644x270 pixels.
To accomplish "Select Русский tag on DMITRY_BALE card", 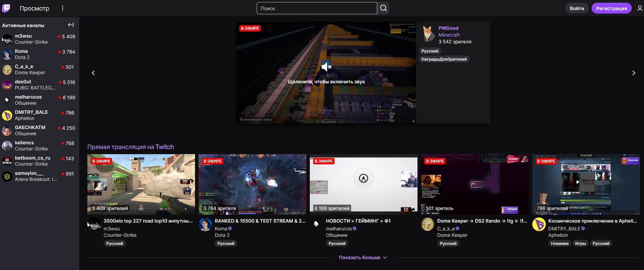I will pyautogui.click(x=601, y=244).
